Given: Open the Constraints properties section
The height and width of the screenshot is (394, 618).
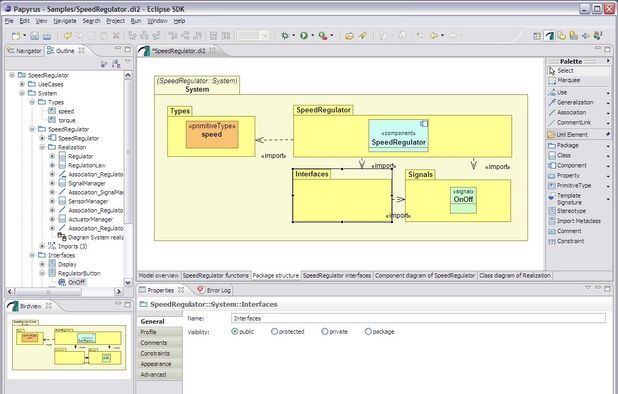Looking at the screenshot, I should 160,353.
